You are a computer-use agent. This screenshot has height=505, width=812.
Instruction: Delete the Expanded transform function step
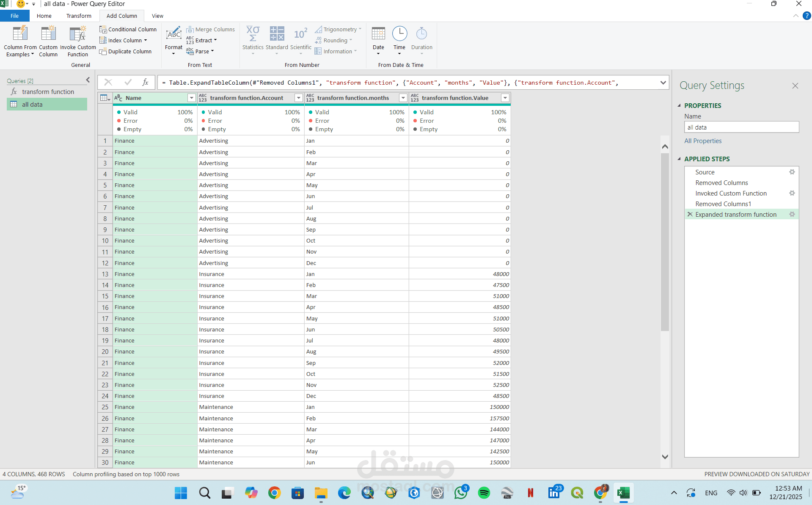690,214
